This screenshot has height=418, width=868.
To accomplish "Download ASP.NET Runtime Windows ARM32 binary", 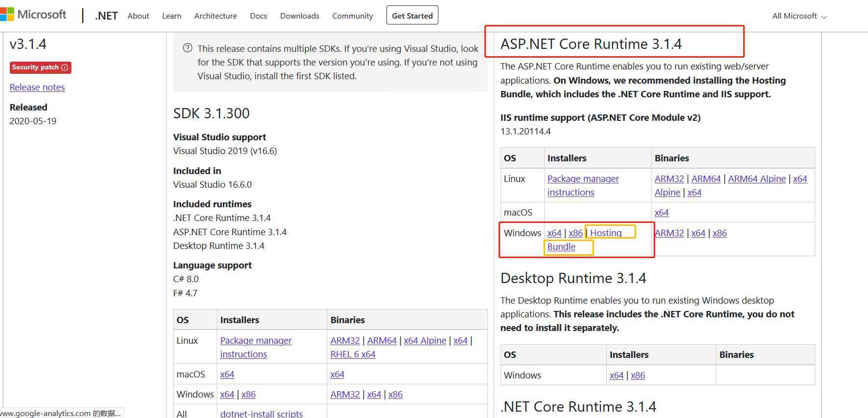I will (x=669, y=233).
